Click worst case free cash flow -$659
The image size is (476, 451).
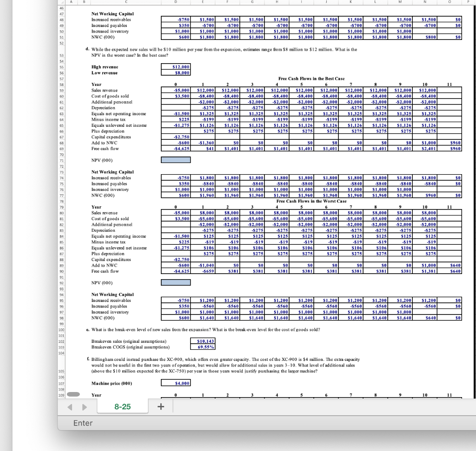[x=203, y=271]
